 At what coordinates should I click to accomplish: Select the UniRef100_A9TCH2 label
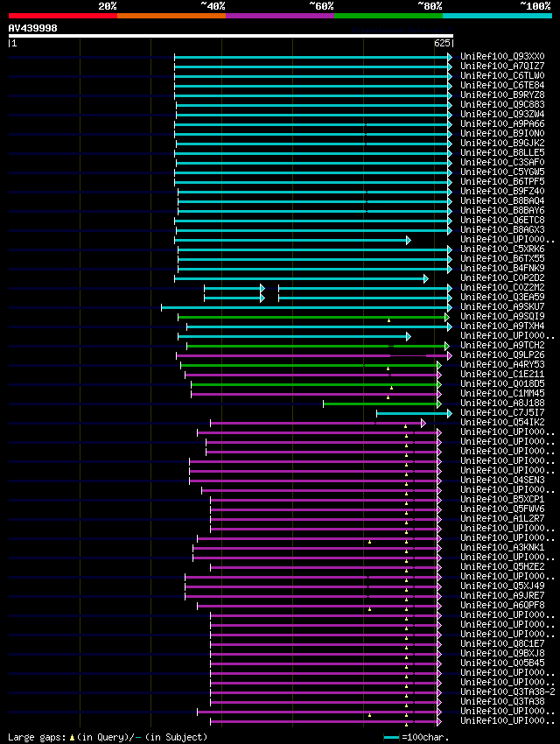point(502,346)
